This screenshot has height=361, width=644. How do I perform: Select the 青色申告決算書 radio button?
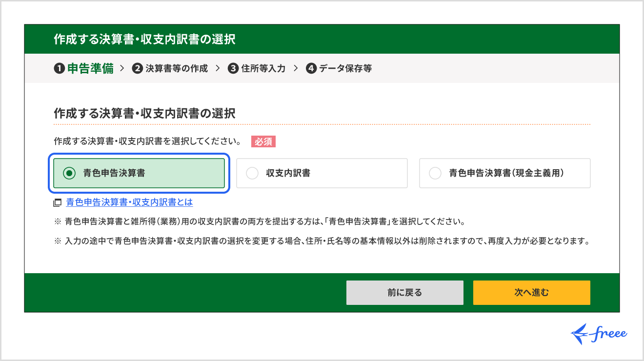[x=70, y=173]
